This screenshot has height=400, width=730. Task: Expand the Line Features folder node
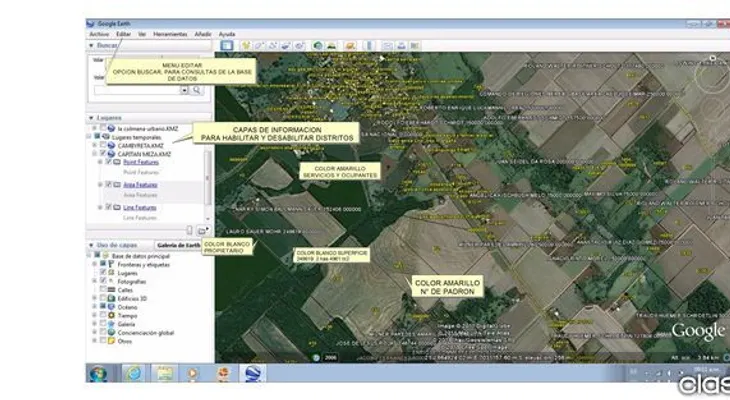[x=100, y=207]
